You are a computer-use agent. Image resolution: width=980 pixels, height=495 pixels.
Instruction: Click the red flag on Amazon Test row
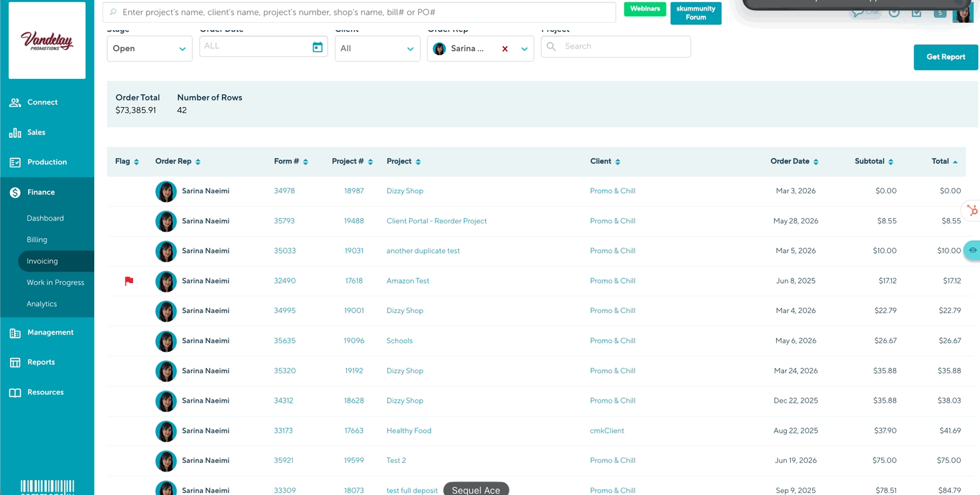pyautogui.click(x=129, y=282)
